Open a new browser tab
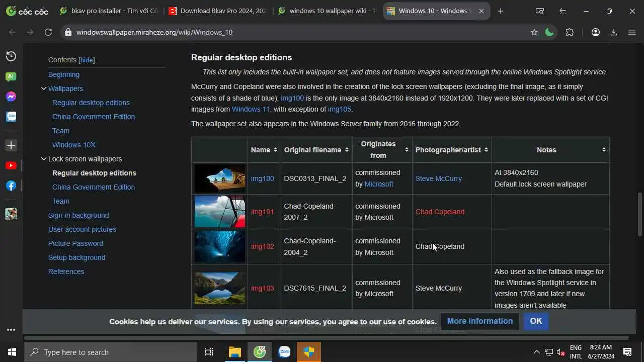 click(x=500, y=11)
